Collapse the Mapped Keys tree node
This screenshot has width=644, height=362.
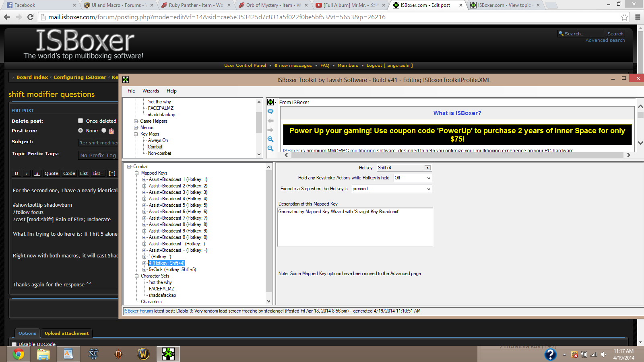137,173
